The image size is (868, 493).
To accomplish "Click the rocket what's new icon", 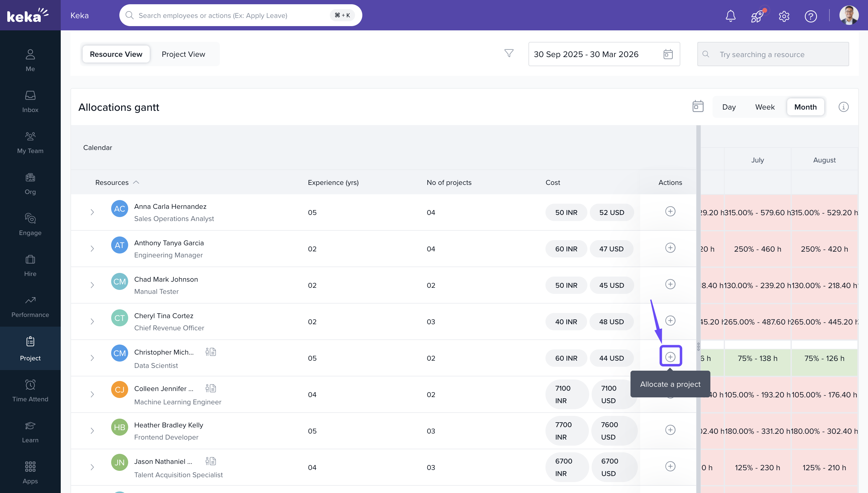I will tap(757, 15).
